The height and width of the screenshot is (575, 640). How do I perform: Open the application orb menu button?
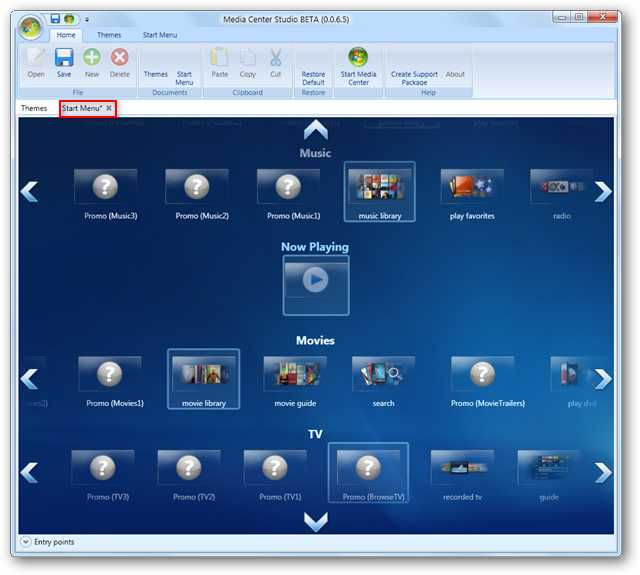coord(30,27)
